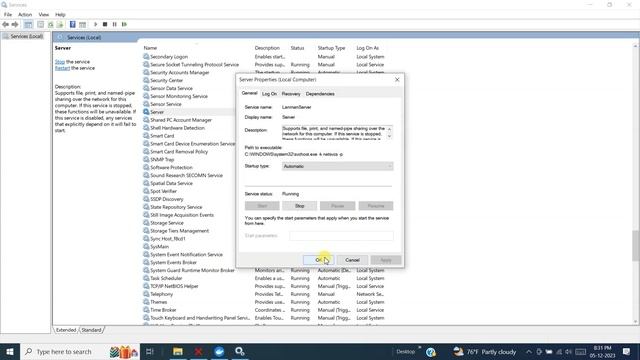The width and height of the screenshot is (640, 360).
Task: Open the Action menu
Action: 25,14
